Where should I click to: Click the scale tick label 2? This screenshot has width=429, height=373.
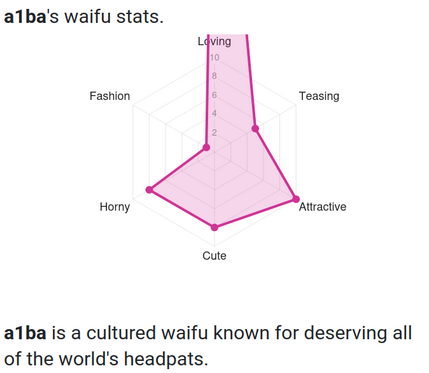(x=214, y=133)
